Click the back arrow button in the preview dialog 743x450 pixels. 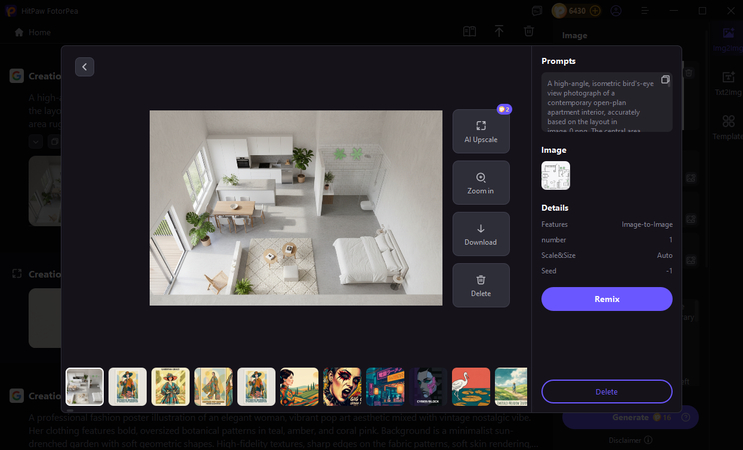(84, 67)
